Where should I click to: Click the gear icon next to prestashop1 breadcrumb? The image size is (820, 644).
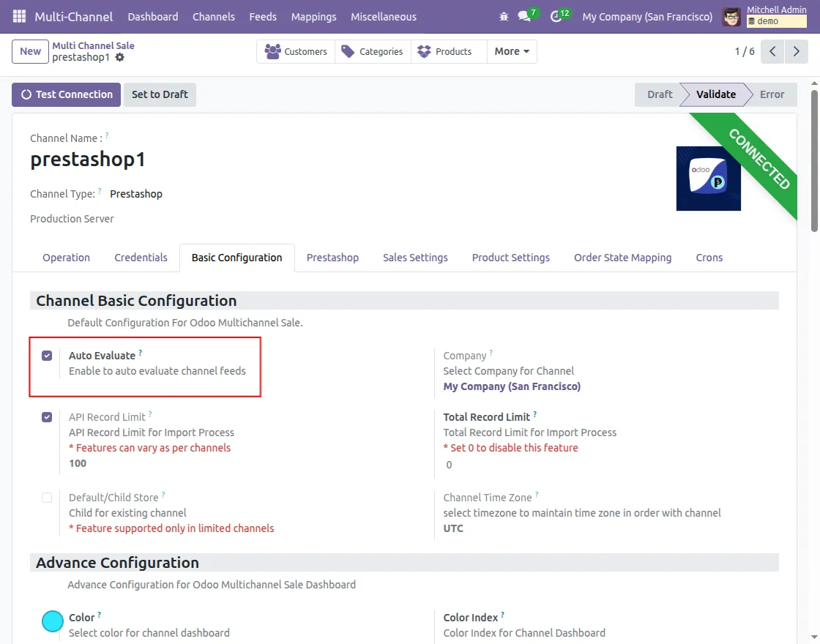(120, 58)
